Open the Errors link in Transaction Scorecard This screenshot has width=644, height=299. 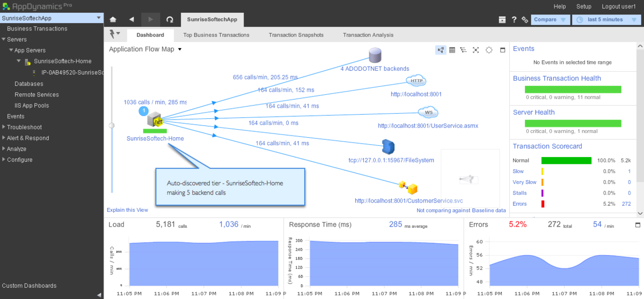click(x=519, y=204)
